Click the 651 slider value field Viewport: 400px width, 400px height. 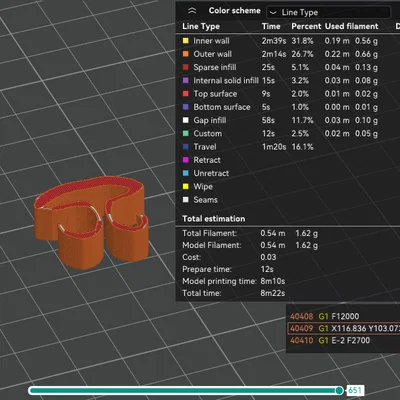(355, 390)
